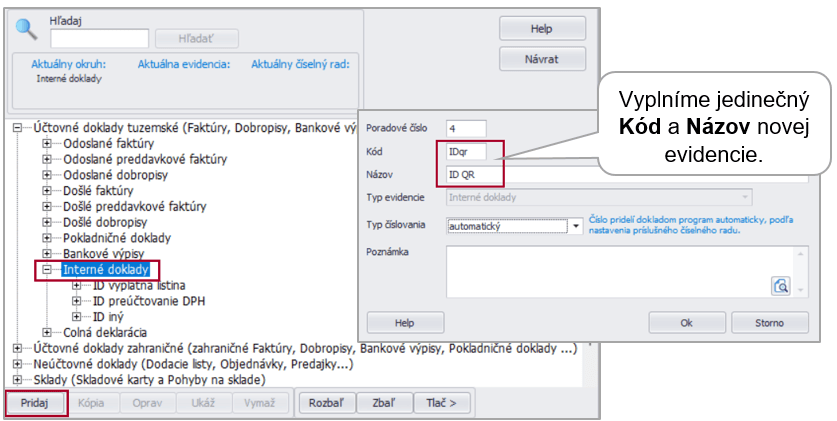Open the Tlač > print menu
The width and height of the screenshot is (837, 421).
pos(441,403)
